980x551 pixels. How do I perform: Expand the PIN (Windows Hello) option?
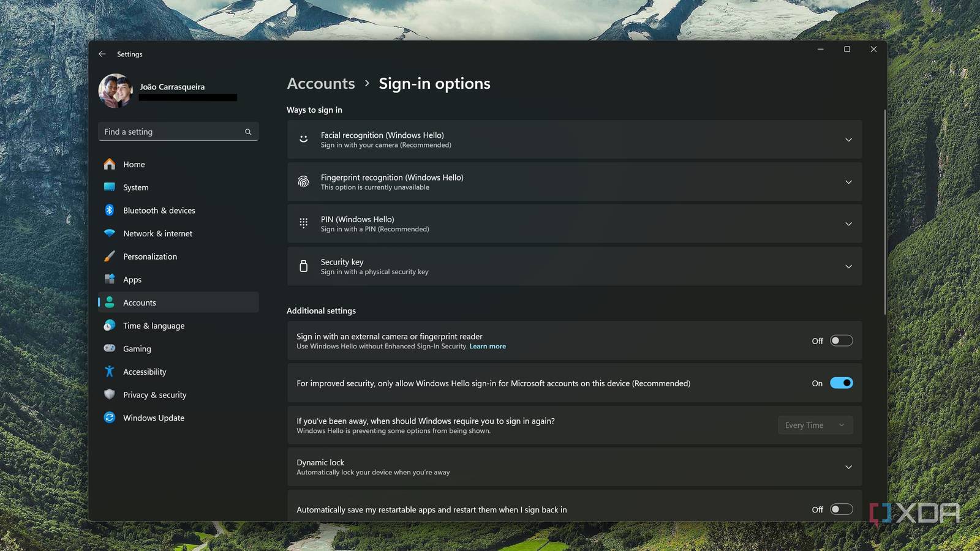(848, 224)
